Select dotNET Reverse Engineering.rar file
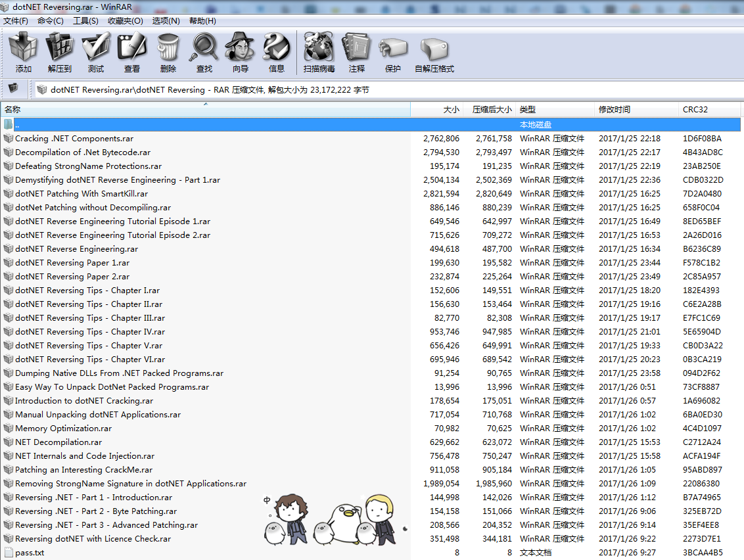Image resolution: width=744 pixels, height=560 pixels. point(76,248)
